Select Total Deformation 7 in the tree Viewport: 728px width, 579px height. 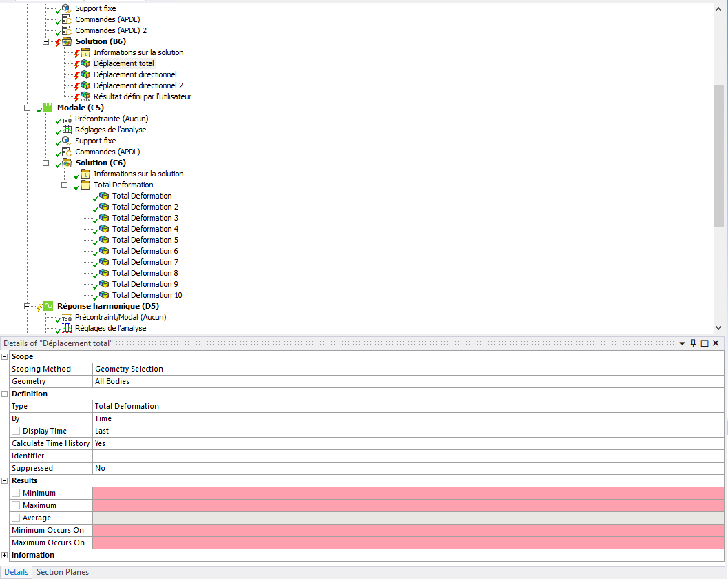(x=145, y=262)
